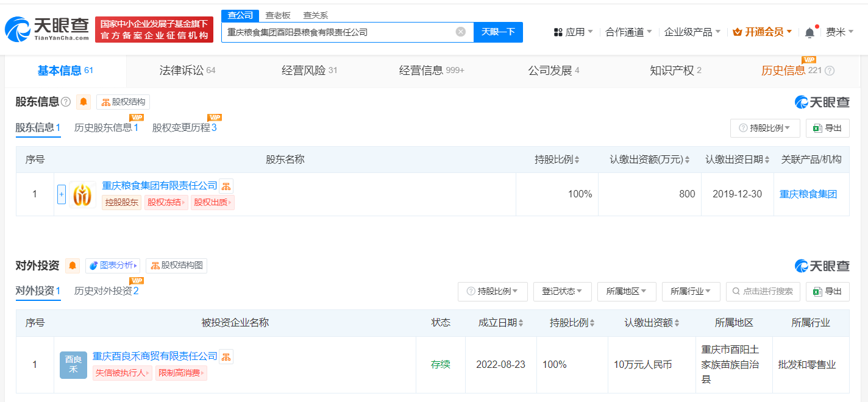
Task: Open the 开通会员 membership menu
Action: click(x=763, y=32)
